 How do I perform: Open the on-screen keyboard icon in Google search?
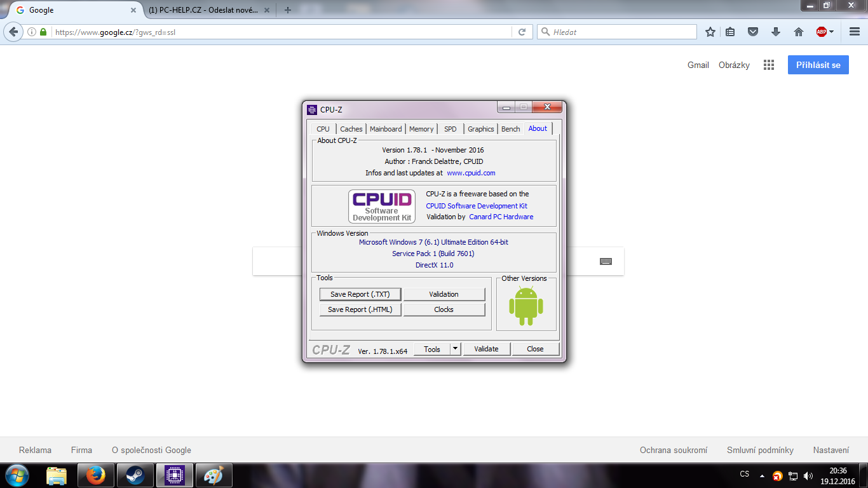606,261
